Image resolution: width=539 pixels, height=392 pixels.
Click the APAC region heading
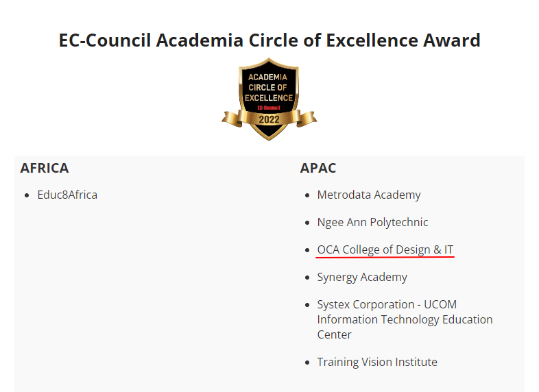pos(318,168)
